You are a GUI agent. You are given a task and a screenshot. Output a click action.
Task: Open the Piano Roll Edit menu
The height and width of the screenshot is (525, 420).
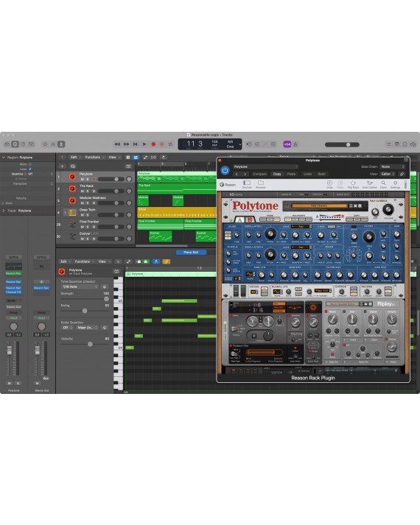[65, 261]
